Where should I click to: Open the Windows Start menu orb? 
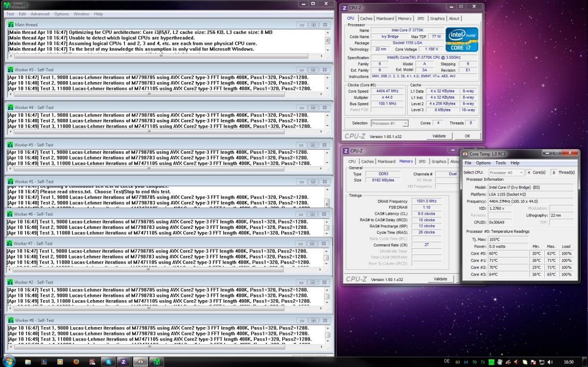[9, 362]
